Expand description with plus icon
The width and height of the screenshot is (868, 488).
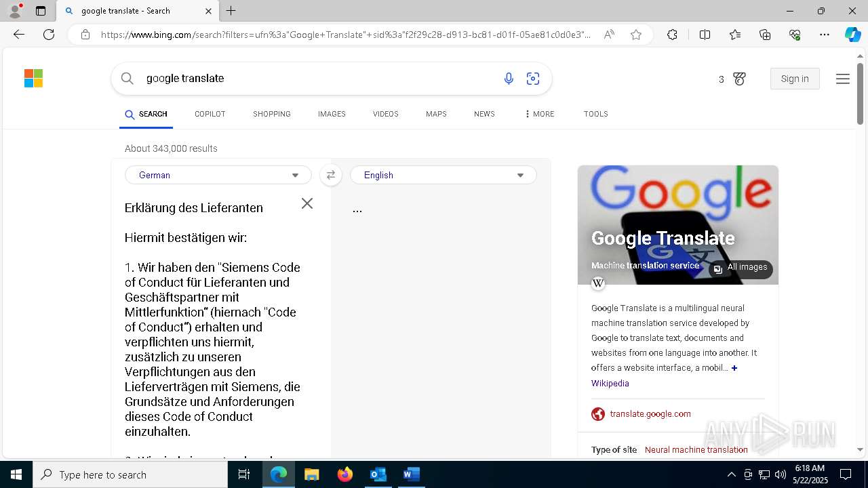point(734,368)
